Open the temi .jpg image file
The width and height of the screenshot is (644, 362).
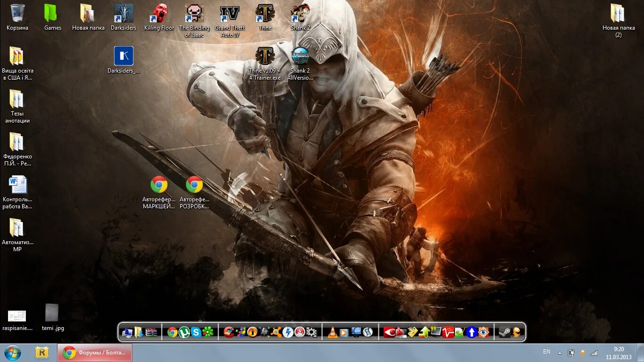pos(53,317)
